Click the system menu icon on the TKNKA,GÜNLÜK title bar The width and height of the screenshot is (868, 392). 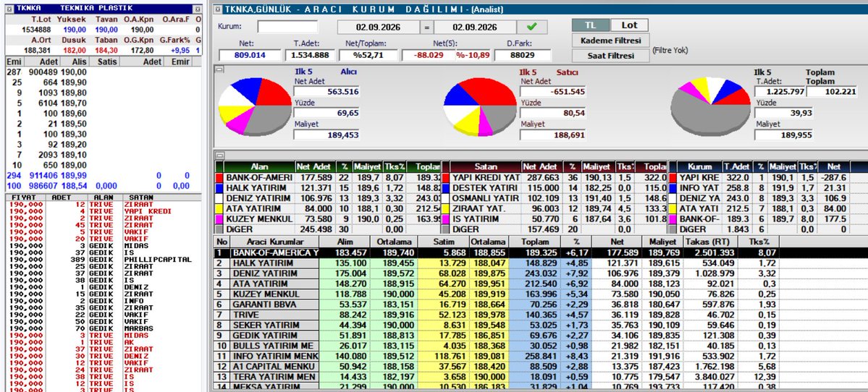tap(218, 9)
